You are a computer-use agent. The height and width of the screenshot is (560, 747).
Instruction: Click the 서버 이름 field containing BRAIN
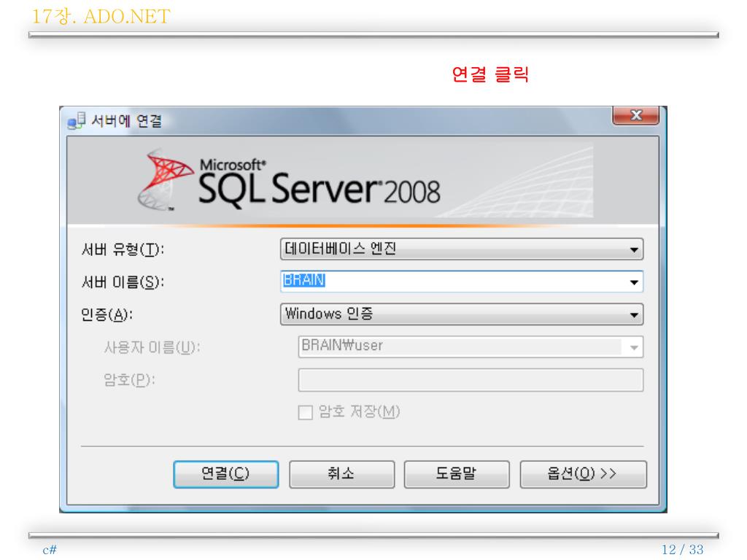pyautogui.click(x=462, y=282)
